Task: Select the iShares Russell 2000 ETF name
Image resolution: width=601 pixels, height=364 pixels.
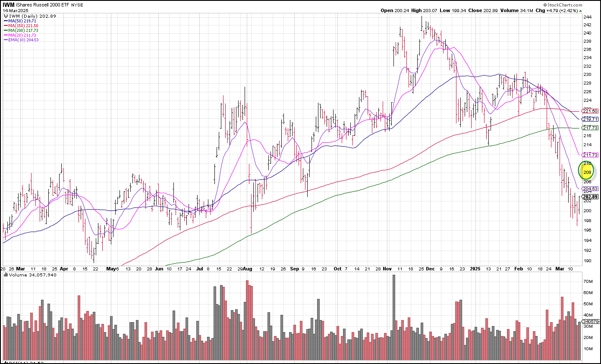Action: point(43,5)
